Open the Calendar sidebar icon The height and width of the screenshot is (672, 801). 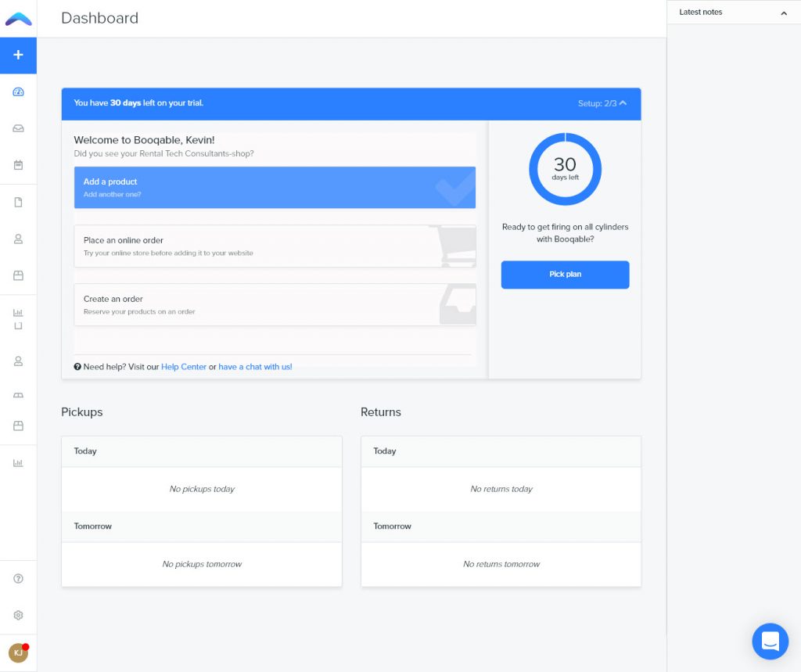coord(19,165)
